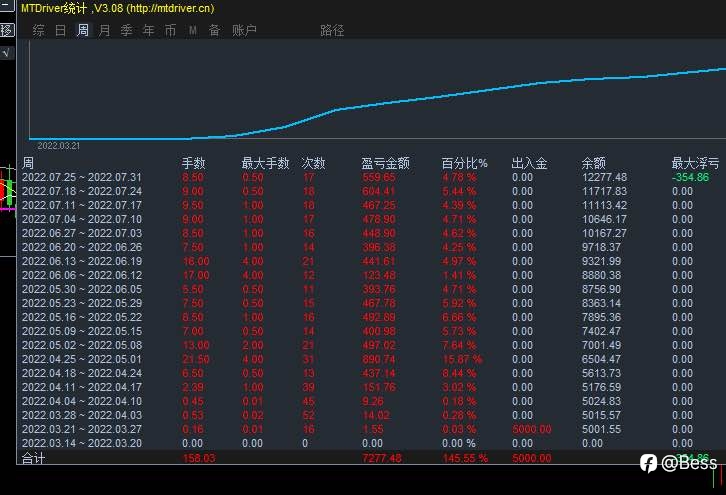Click the minimize dash icon at top-left

7,6
